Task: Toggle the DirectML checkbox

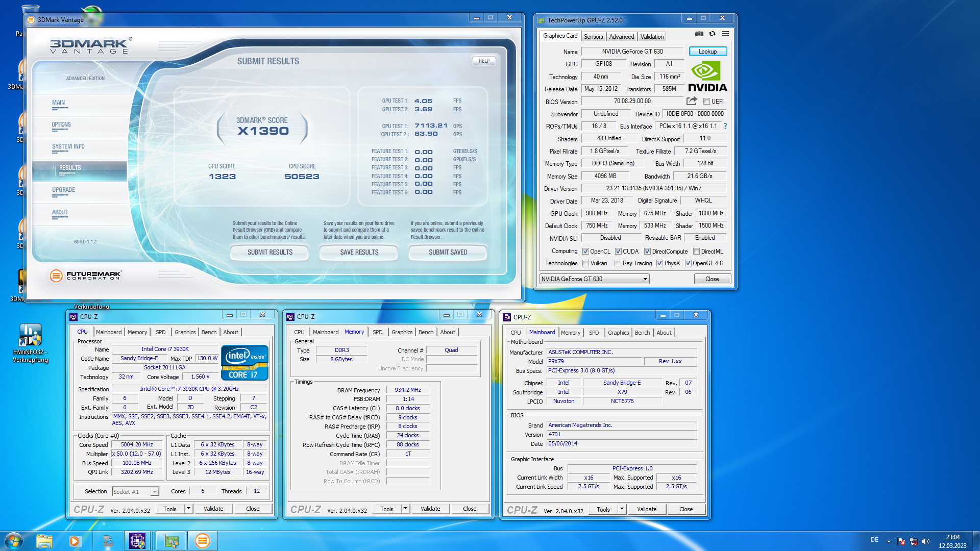Action: point(696,252)
